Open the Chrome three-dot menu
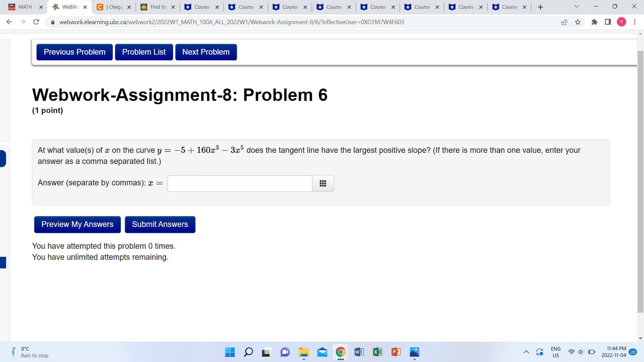This screenshot has width=644, height=362. 635,22
